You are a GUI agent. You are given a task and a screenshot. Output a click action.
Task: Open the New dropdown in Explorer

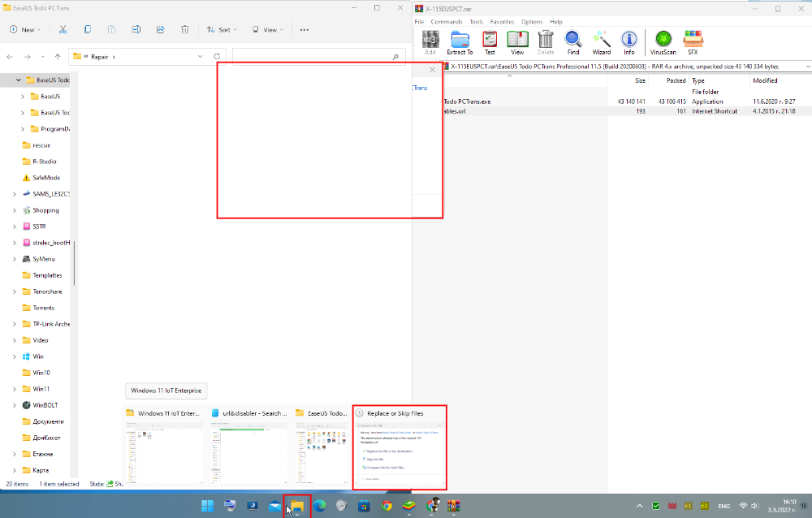(x=25, y=29)
